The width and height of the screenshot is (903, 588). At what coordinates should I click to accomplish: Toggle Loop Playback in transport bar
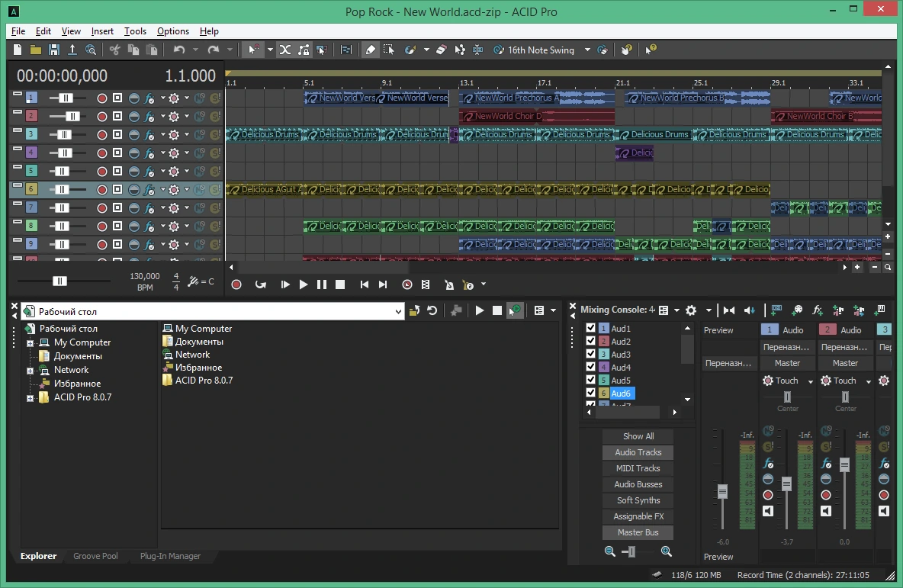pyautogui.click(x=261, y=284)
